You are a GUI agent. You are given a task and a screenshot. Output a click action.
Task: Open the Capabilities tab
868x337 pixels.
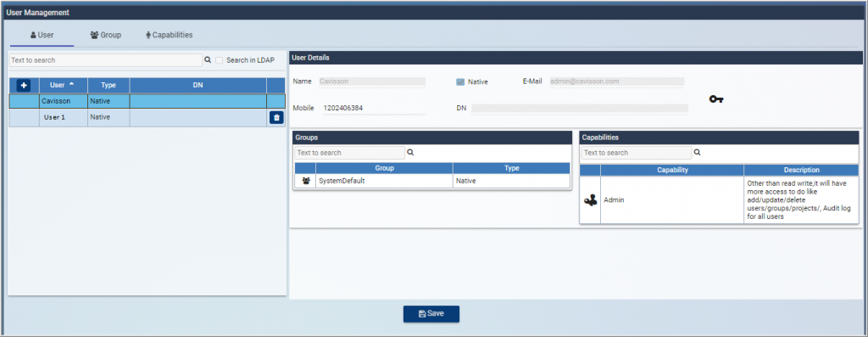(x=170, y=35)
